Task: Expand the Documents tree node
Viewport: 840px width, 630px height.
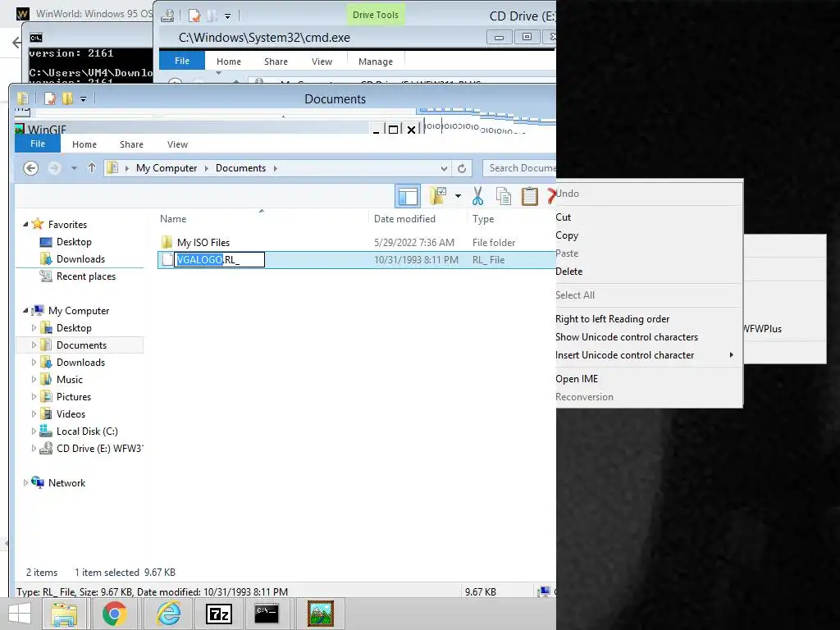Action: (34, 345)
